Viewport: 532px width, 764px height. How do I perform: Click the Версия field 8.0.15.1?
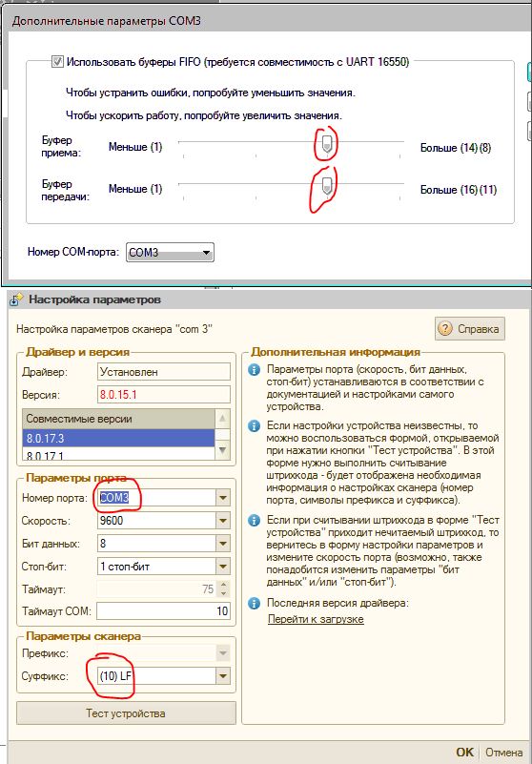tap(164, 395)
